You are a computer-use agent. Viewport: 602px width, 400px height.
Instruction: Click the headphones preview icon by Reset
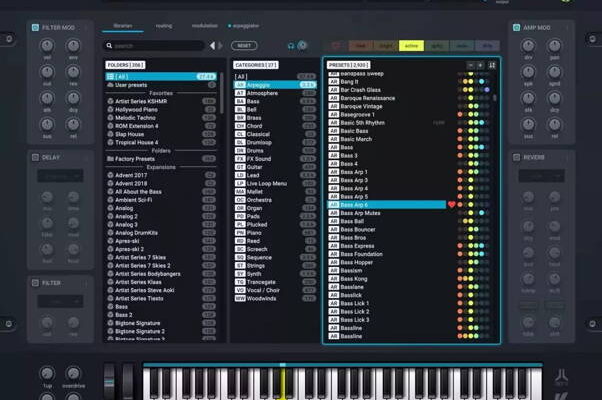point(291,45)
